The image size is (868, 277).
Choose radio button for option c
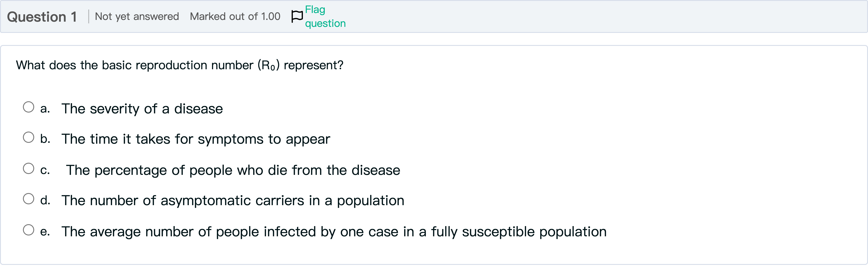click(x=29, y=169)
